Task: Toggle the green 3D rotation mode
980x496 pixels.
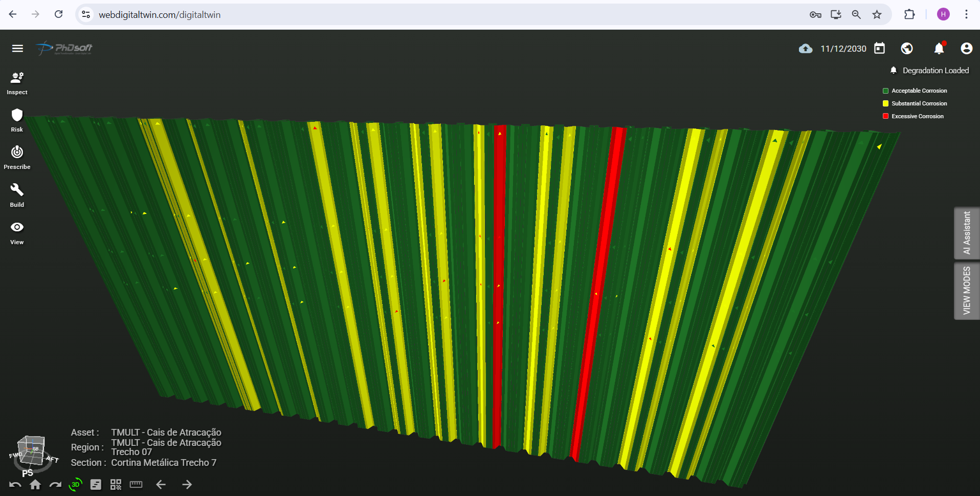Action: 75,484
